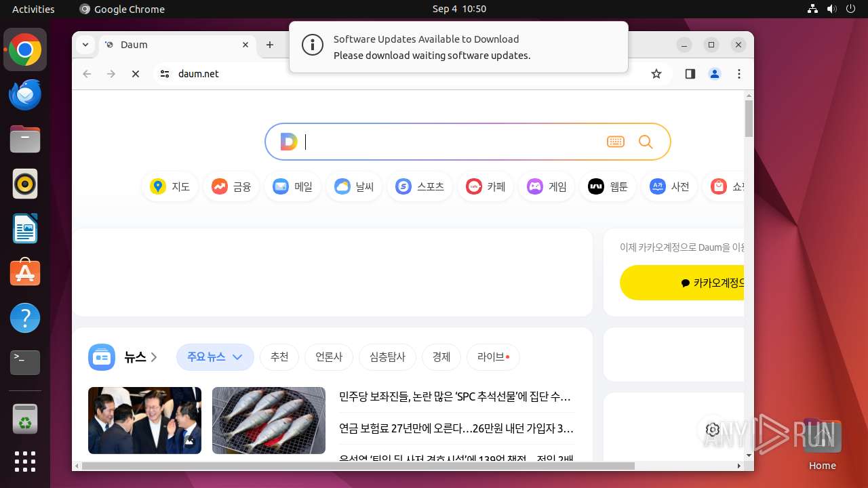Log in with 카카오계정 yellow button
This screenshot has height=488, width=868.
click(682, 283)
